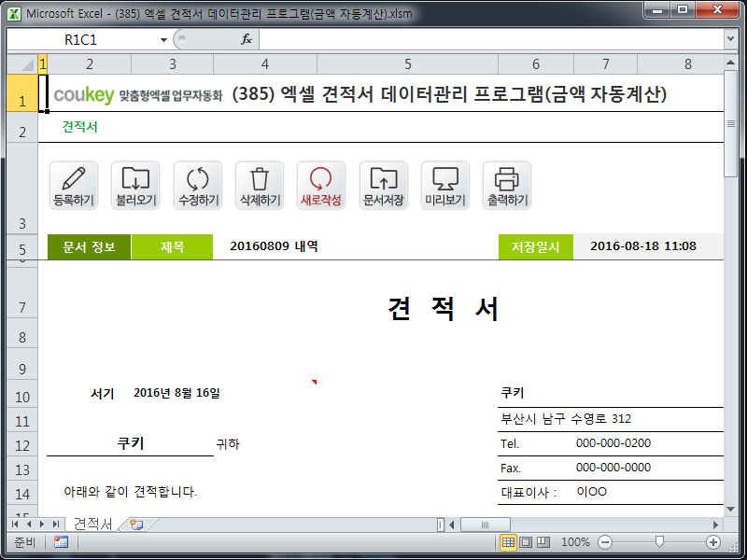Start a new document with 새로작성

pyautogui.click(x=321, y=186)
